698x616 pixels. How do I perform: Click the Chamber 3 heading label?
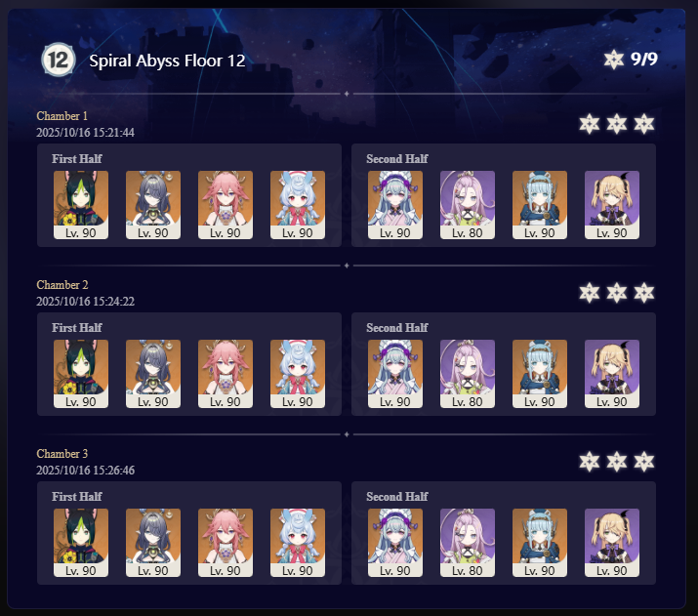click(x=62, y=454)
